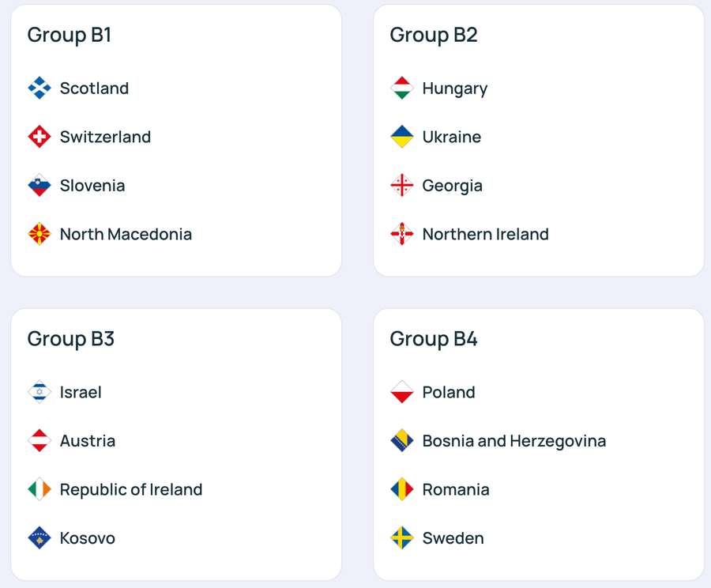Open the Group B3 heading

click(70, 339)
